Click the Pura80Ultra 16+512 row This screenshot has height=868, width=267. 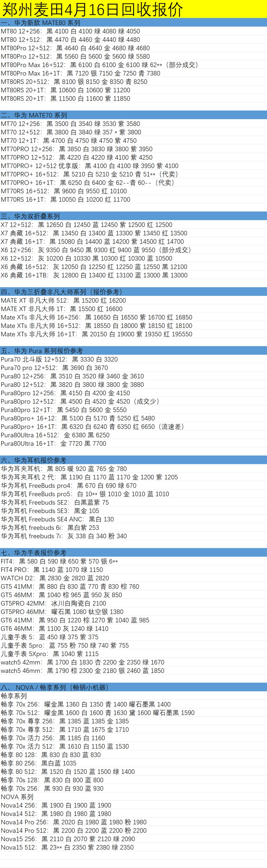(133, 435)
